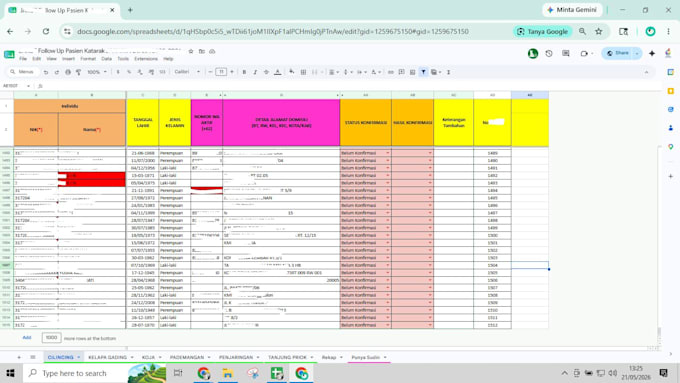Increase font size with plus button

click(232, 72)
